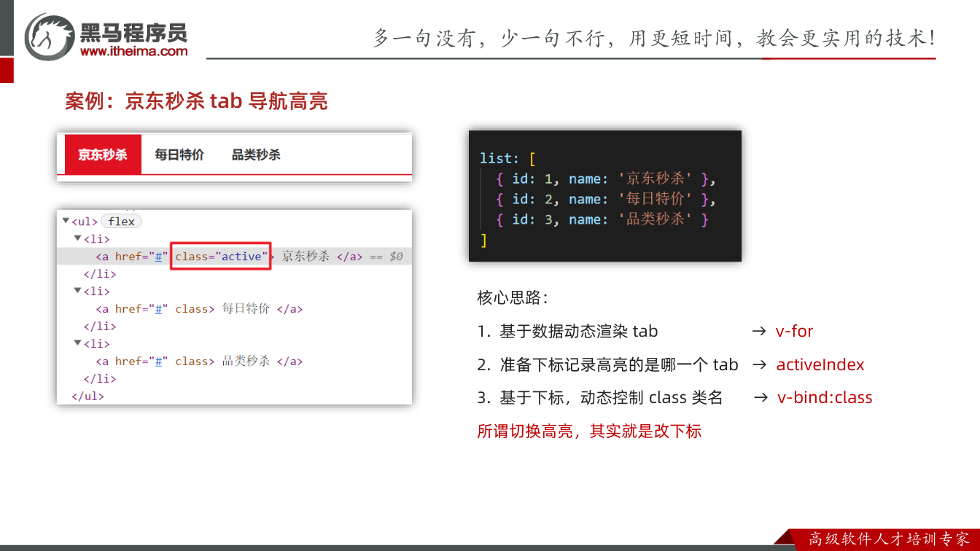Click the $0 marker in highlighted row
This screenshot has height=551, width=980.
pos(396,257)
